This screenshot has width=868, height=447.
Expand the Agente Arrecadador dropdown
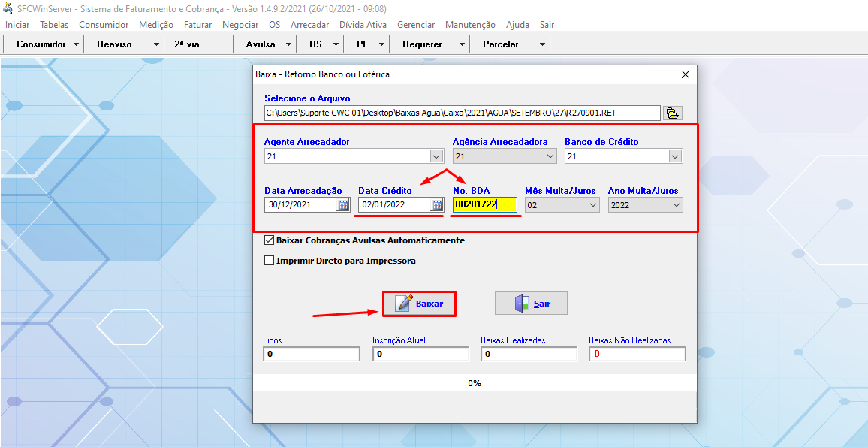click(436, 156)
